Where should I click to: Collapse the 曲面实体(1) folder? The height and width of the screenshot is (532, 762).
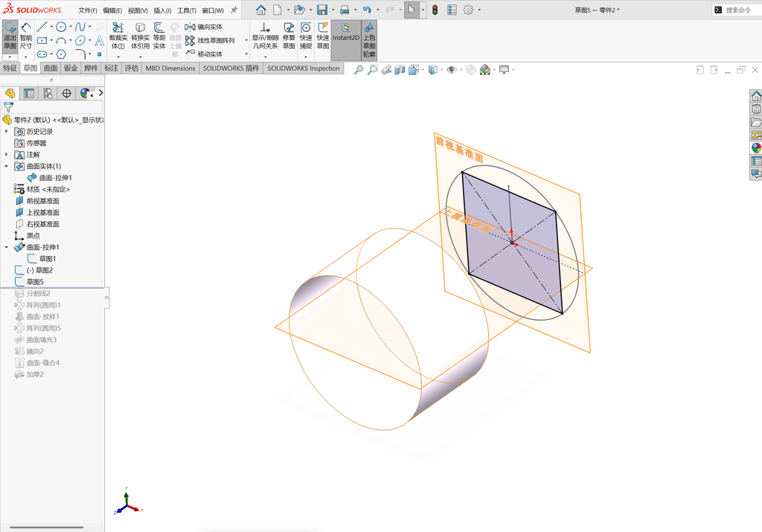point(6,166)
